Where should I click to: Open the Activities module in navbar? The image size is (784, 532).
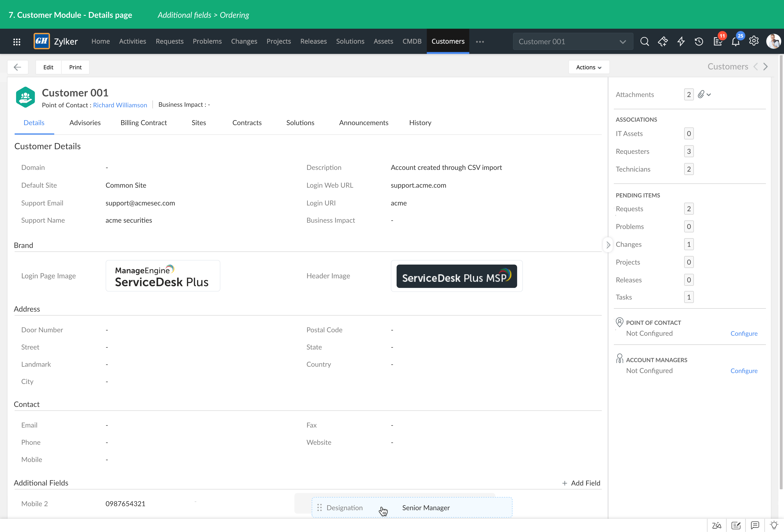[x=133, y=41]
